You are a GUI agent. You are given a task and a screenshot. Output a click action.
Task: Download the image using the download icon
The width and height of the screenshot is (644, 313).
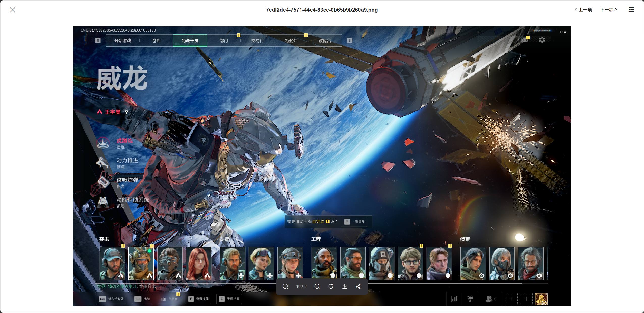(345, 286)
